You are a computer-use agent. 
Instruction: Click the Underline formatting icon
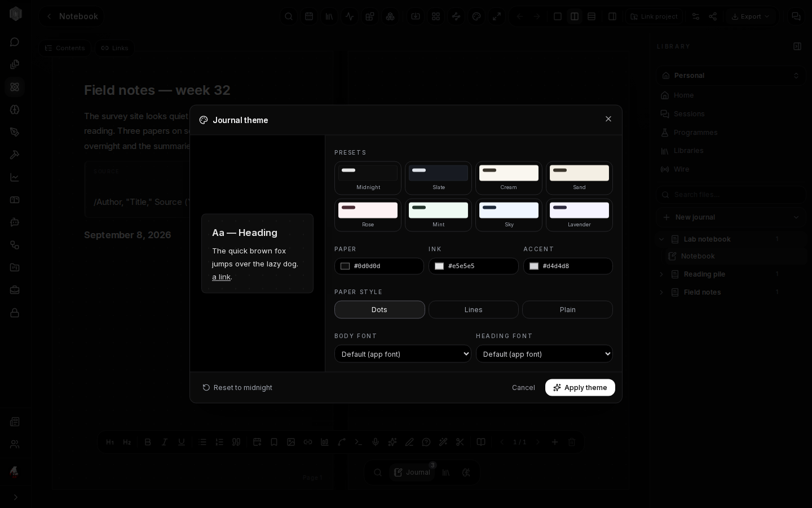tap(182, 442)
